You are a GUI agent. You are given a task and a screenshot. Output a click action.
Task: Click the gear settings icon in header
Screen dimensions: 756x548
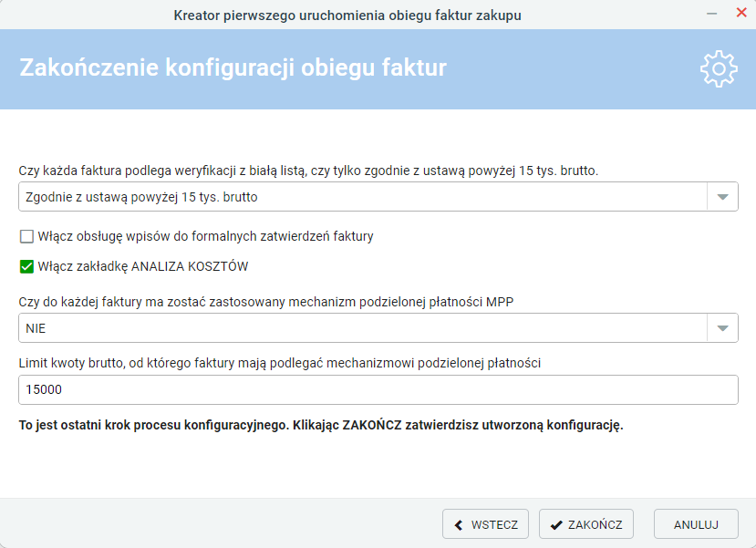719,69
